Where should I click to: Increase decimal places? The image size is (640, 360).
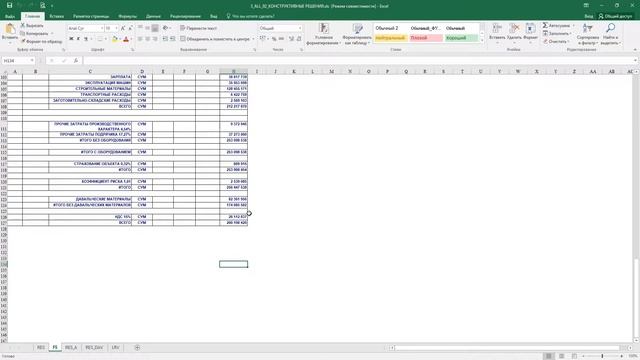point(291,39)
